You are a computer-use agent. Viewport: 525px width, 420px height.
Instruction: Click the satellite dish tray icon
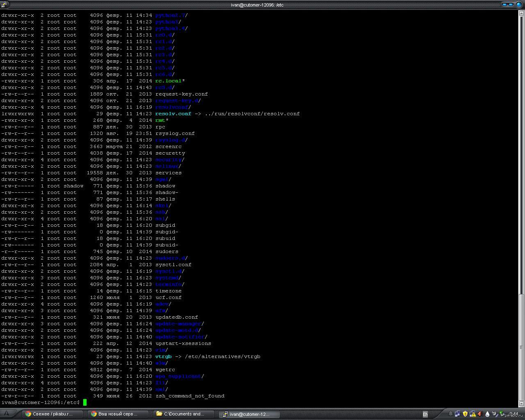[x=495, y=414]
